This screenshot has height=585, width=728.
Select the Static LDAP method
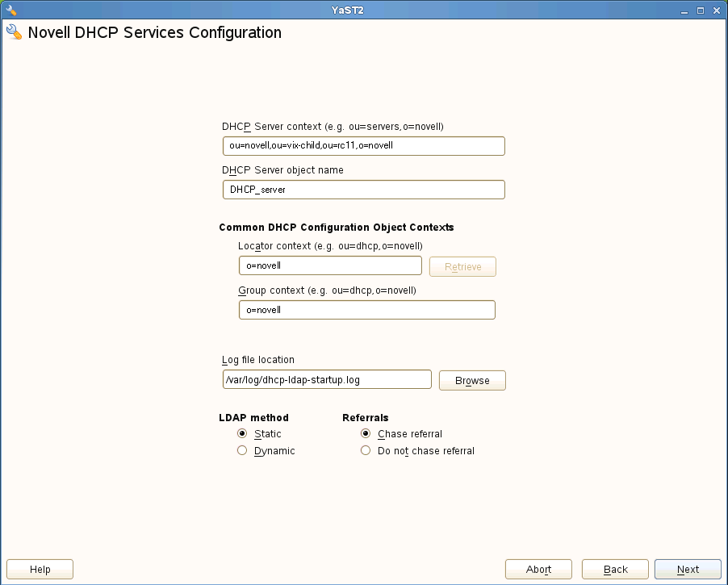point(242,433)
